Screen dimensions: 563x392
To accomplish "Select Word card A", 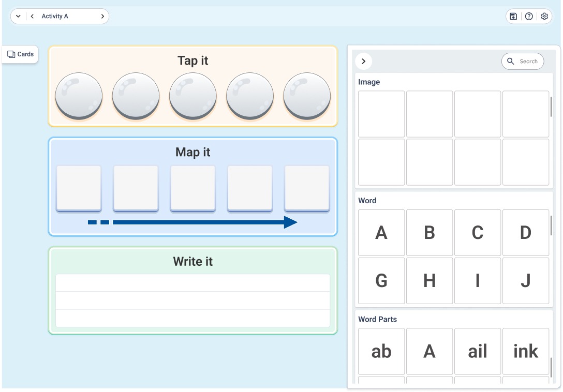I will tap(381, 233).
